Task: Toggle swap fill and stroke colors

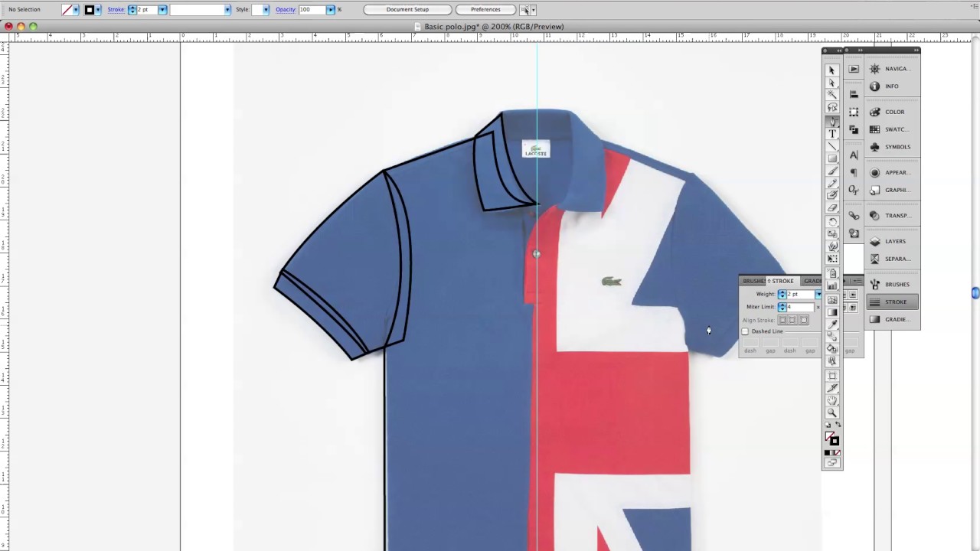Action: coord(838,424)
